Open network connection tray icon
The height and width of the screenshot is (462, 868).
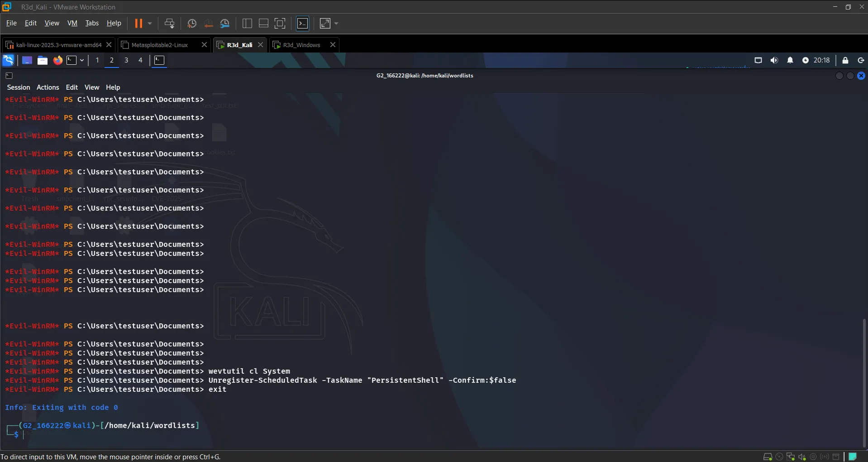coord(758,60)
